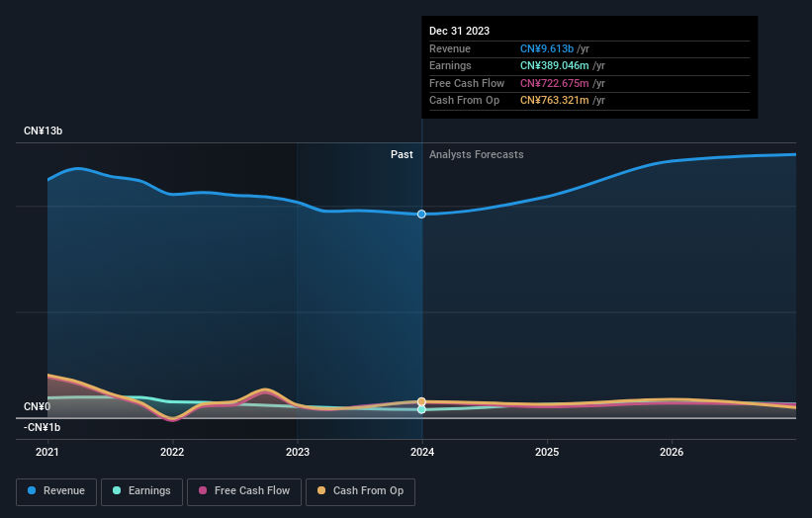Click the Free Cash Flow label in tooltip

pos(467,83)
